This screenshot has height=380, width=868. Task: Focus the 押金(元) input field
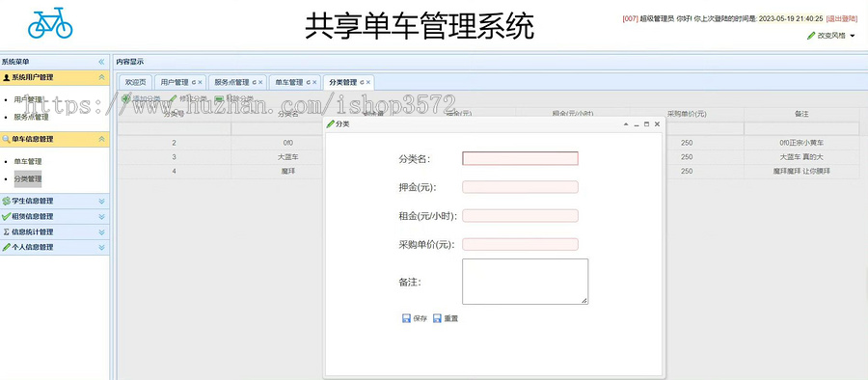click(x=520, y=187)
